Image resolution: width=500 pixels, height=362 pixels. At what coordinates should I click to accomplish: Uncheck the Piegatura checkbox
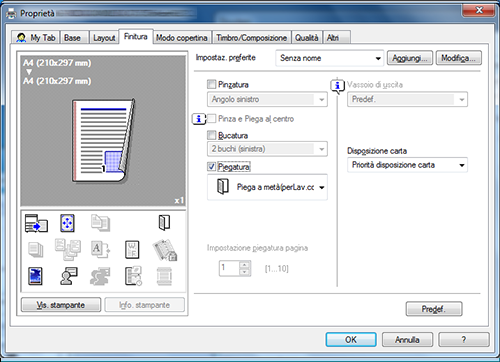[x=211, y=166]
